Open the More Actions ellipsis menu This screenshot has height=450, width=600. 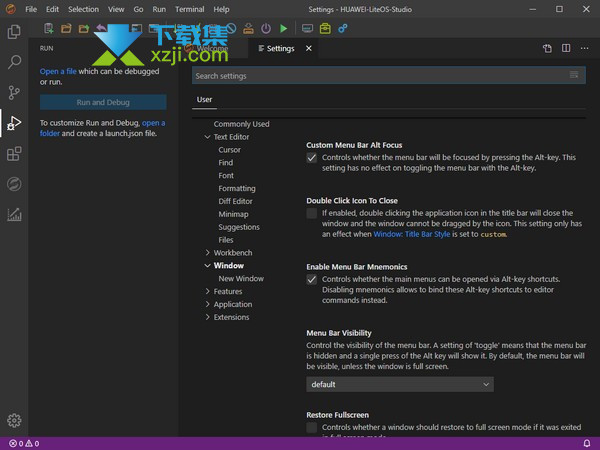pyautogui.click(x=584, y=48)
